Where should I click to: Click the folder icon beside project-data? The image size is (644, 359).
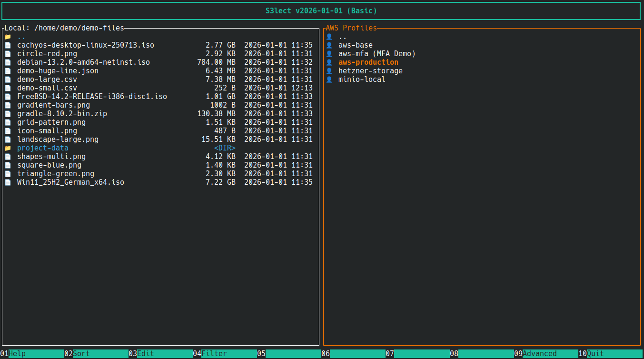[x=8, y=148]
